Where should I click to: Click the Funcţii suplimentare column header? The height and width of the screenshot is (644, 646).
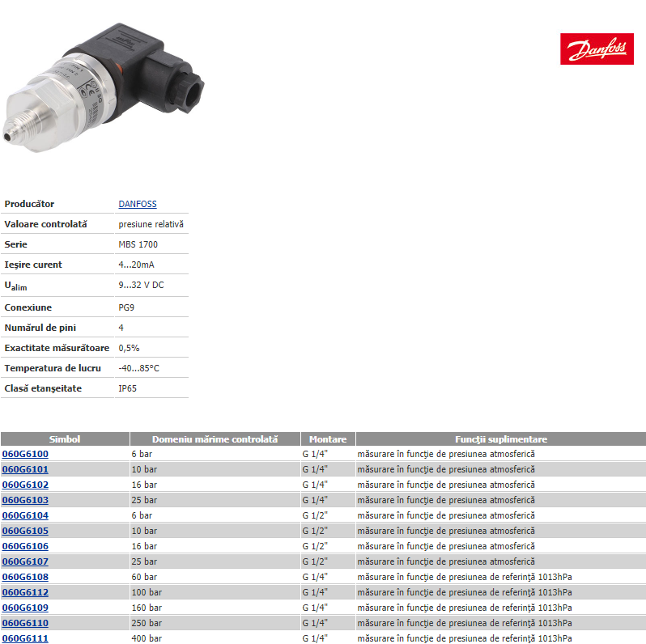click(x=501, y=439)
